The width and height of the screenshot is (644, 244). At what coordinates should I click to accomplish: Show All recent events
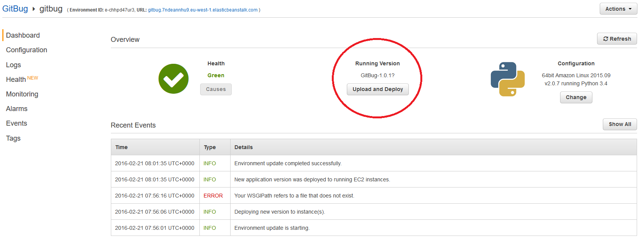(620, 124)
